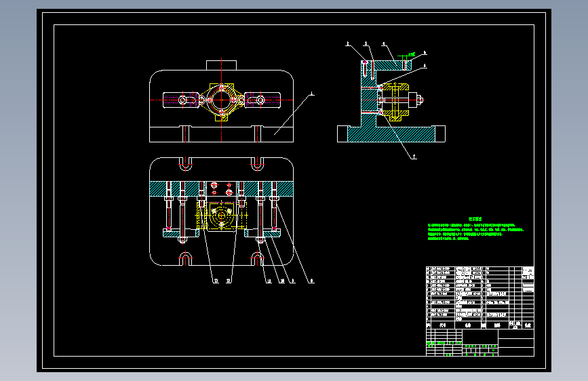Viewport: 588px width, 381px height.
Task: Select the rectangular boss atop the front view
Action: [x=221, y=65]
